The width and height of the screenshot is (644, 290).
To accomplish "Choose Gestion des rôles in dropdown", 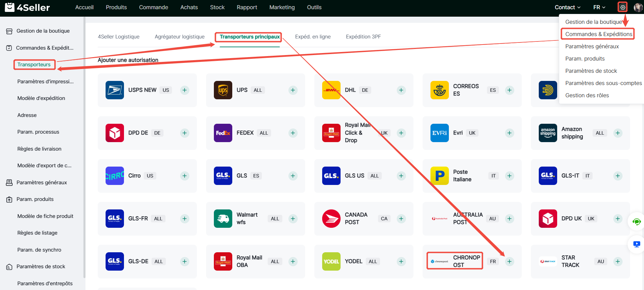I will (587, 95).
